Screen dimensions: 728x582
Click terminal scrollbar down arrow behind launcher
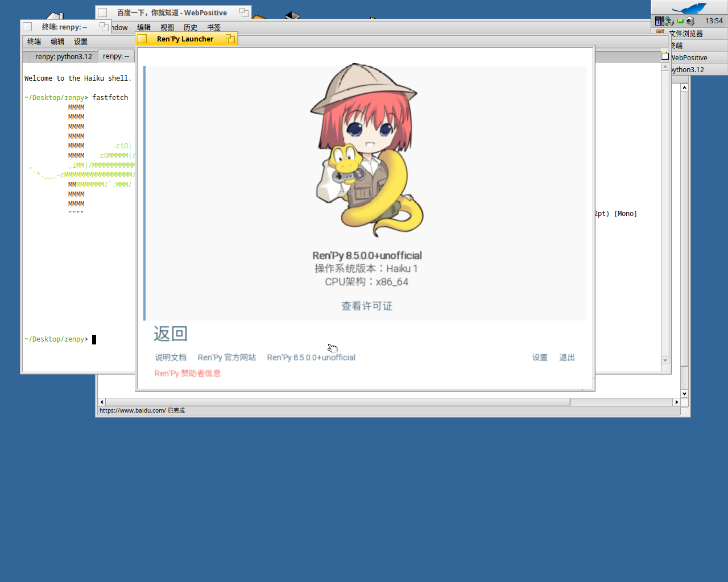click(x=665, y=360)
